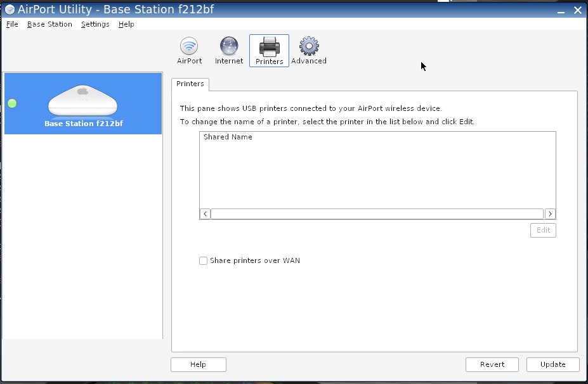The height and width of the screenshot is (384, 588).
Task: Select the Base Station f212bf device
Action: pos(83,103)
